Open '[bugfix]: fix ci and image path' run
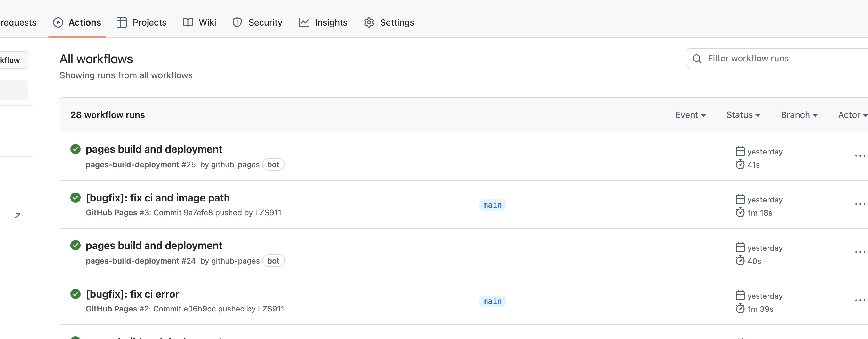 (x=158, y=198)
